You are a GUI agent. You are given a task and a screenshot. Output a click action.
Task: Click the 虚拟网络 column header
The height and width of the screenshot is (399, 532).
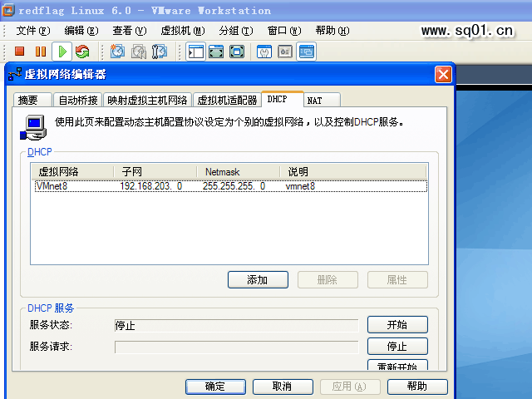point(72,172)
